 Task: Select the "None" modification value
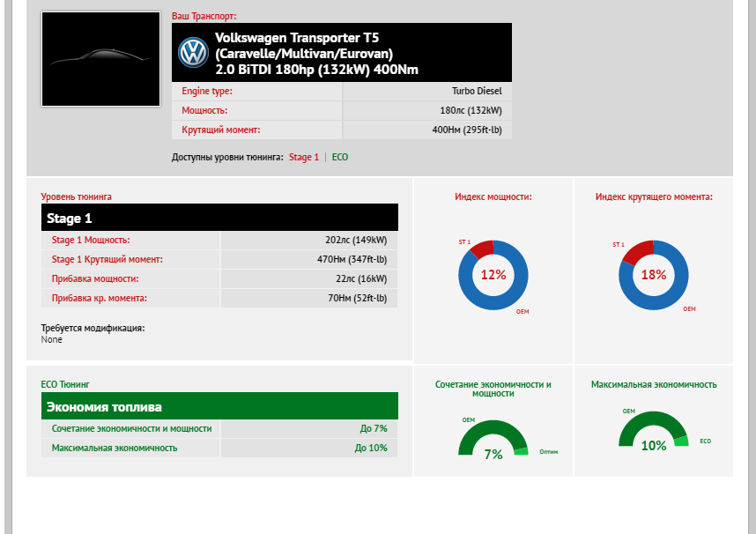coord(52,339)
